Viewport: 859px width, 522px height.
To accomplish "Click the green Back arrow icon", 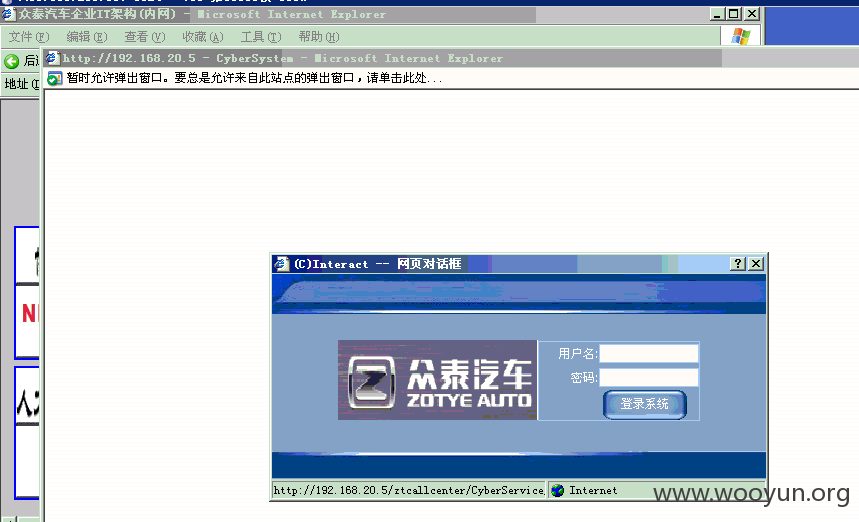I will 12,61.
